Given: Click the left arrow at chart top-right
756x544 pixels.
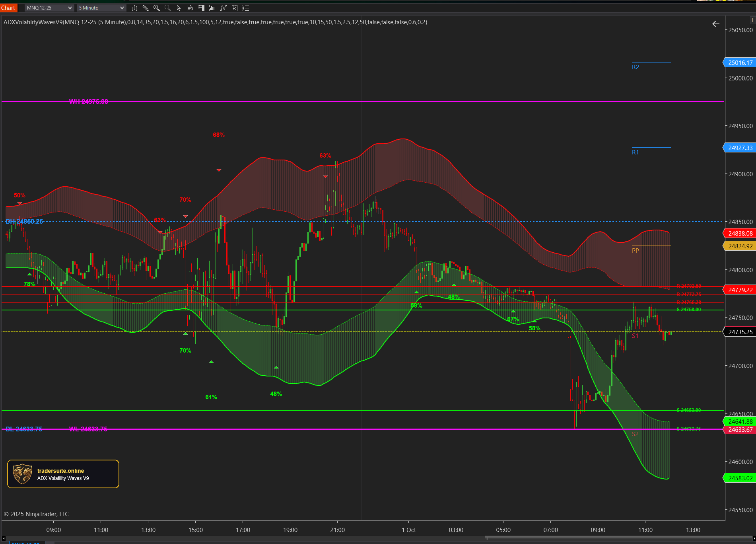Looking at the screenshot, I should tap(716, 24).
